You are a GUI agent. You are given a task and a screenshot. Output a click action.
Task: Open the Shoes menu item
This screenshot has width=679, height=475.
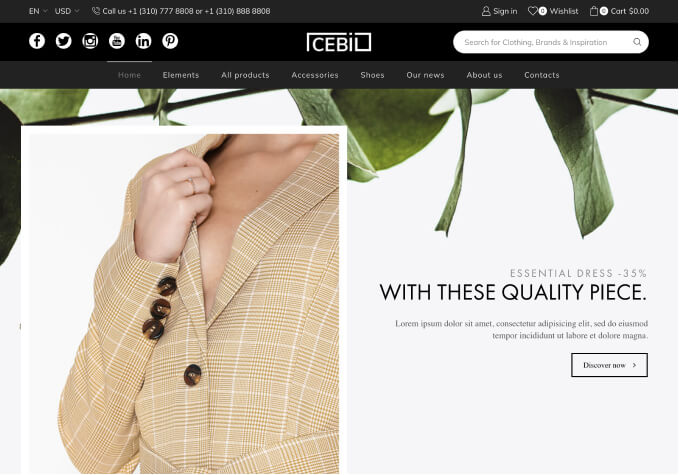pos(372,75)
